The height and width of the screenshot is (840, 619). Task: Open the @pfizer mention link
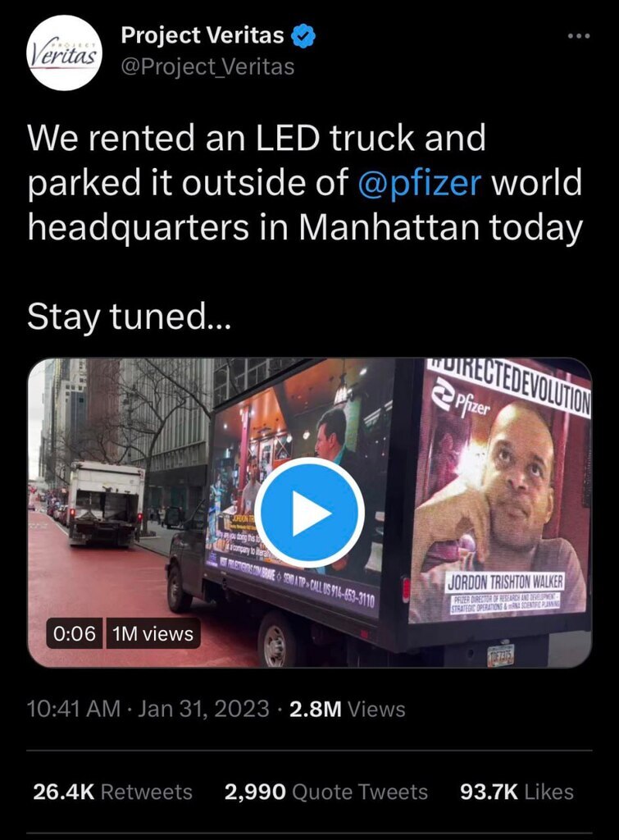pyautogui.click(x=419, y=182)
